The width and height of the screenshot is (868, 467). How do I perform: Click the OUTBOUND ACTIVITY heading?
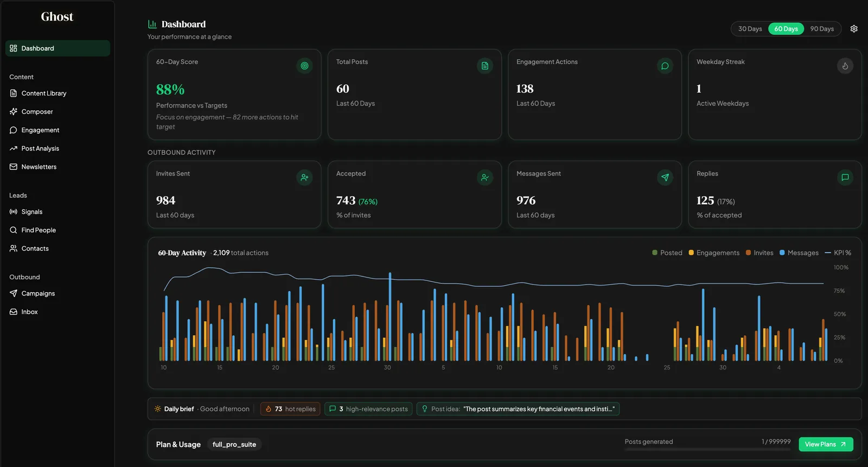click(x=182, y=153)
